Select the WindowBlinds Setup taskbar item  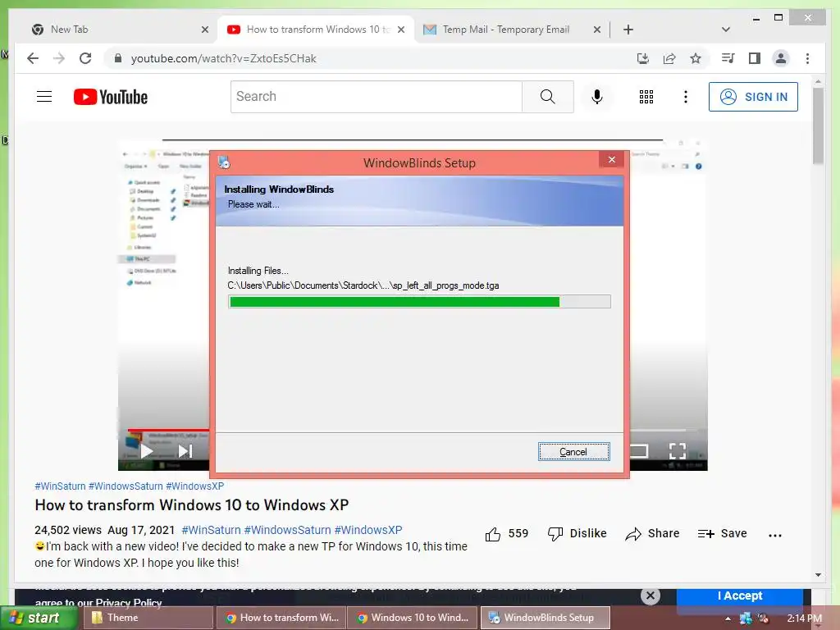coord(546,618)
